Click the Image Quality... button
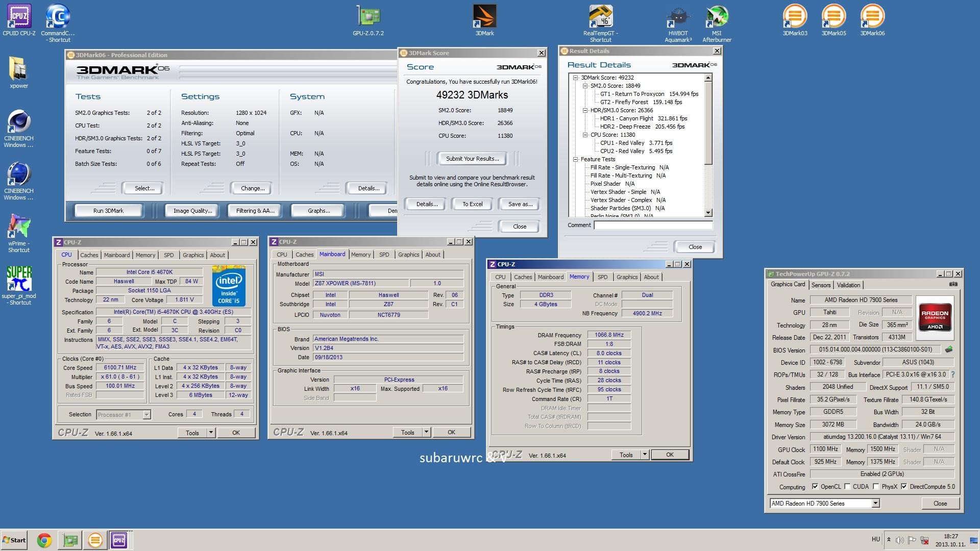 tap(192, 211)
